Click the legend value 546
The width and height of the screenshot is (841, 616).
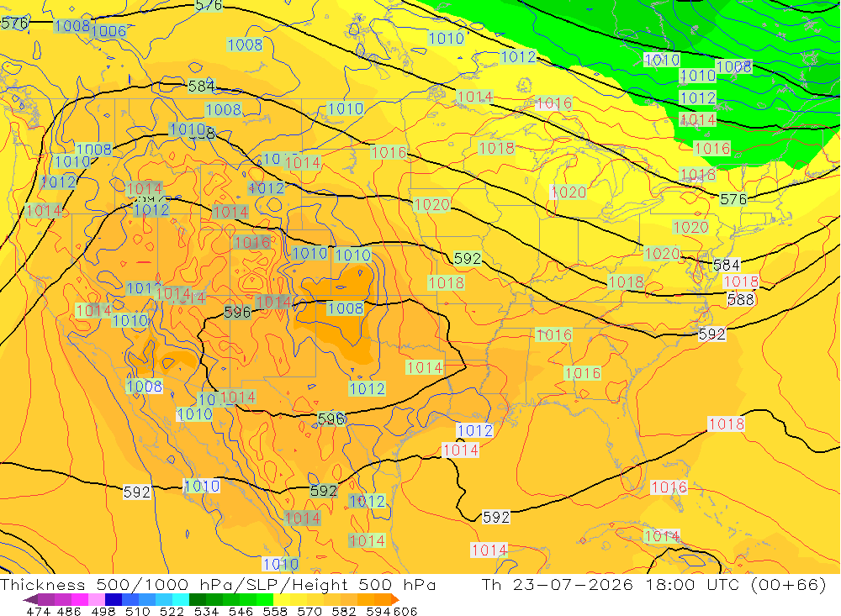tap(241, 611)
